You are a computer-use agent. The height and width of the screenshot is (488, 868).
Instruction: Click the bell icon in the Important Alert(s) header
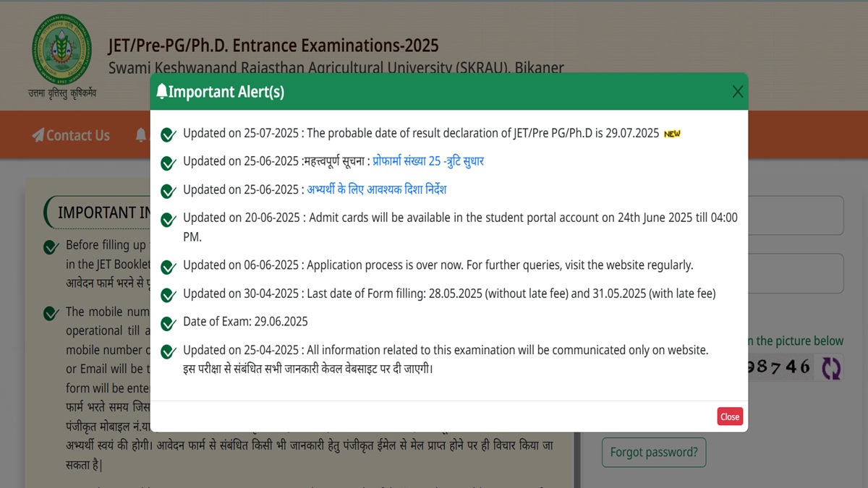tap(161, 92)
